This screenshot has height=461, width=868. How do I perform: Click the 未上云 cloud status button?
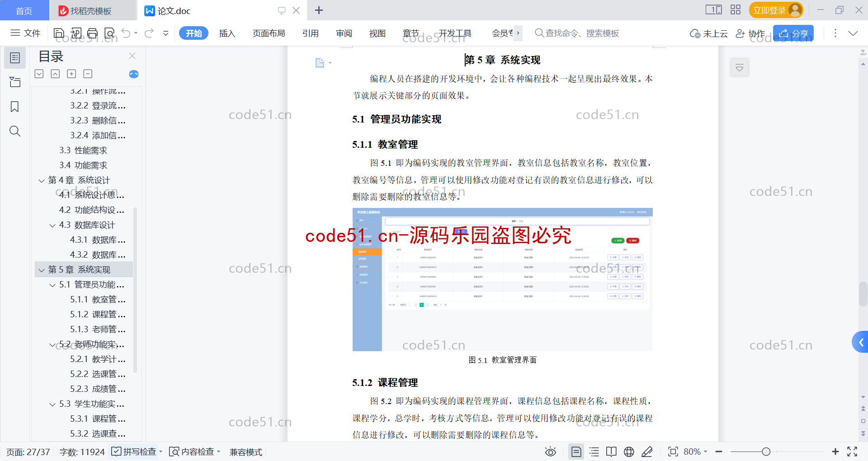point(709,33)
